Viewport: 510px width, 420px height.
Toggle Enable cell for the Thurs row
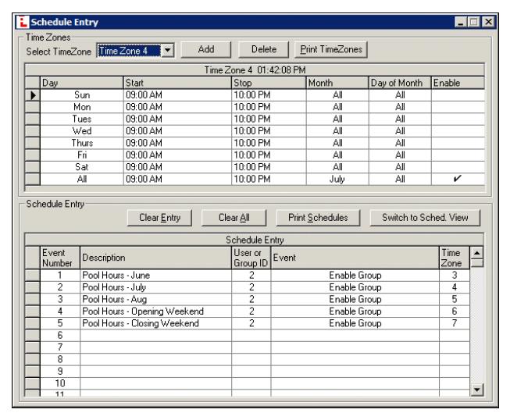point(458,143)
